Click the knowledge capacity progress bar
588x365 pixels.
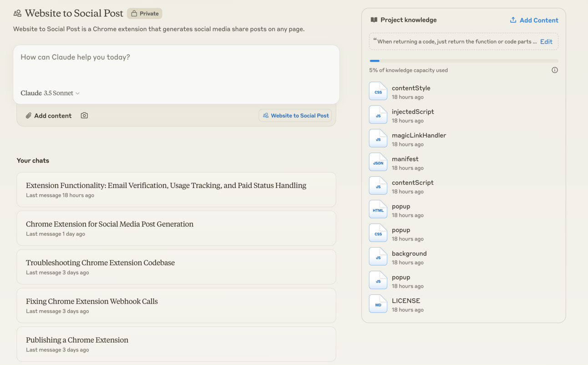tap(463, 61)
